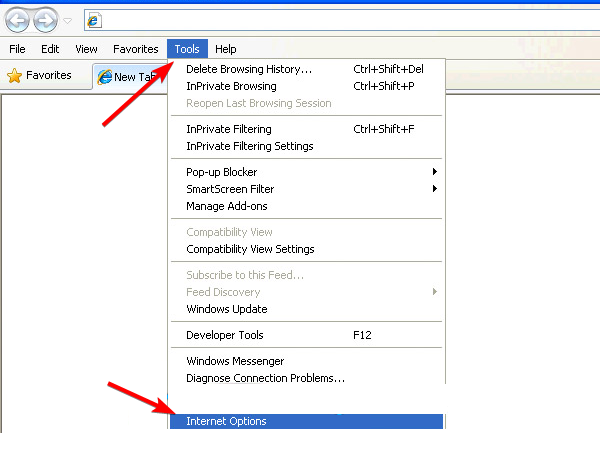The image size is (600, 466).
Task: Open the recent pages dropdown arrow
Action: 67,21
